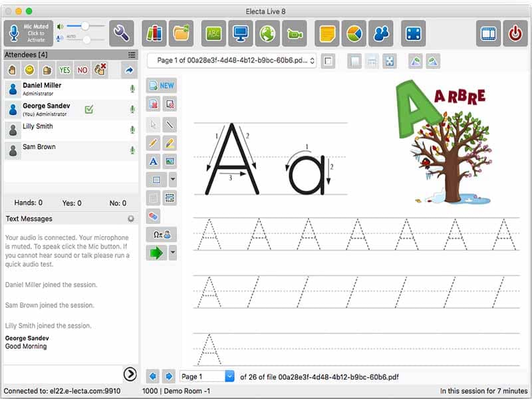532x399 pixels.
Task: Open Text Messages gear settings
Action: click(131, 219)
